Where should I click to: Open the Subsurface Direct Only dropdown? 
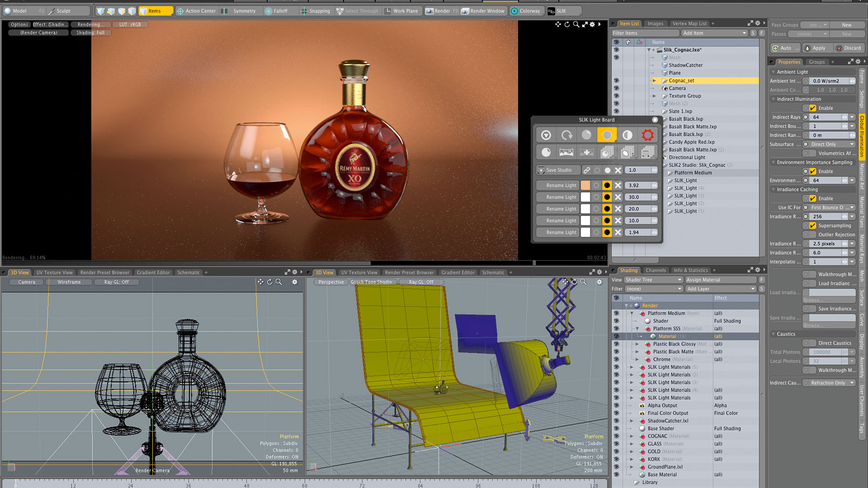(832, 144)
